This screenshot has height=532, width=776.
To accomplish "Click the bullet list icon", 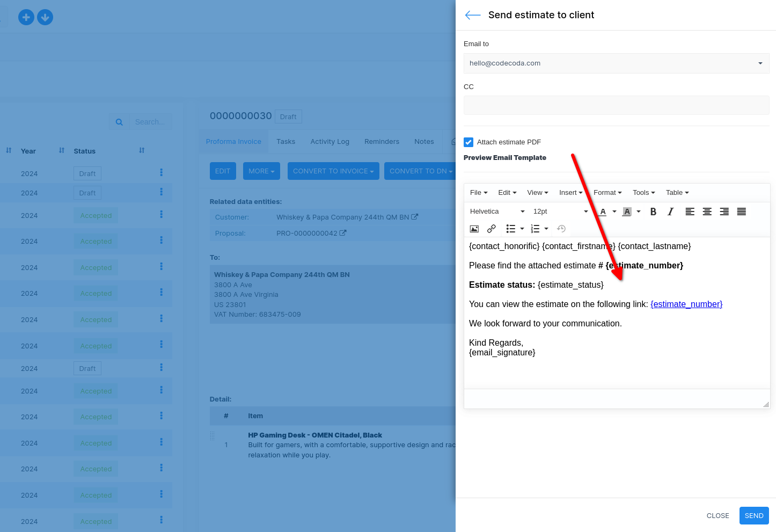I will tap(510, 229).
